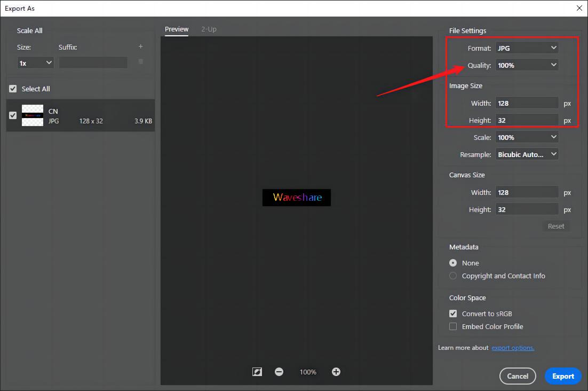Select the None metadata option
This screenshot has width=588, height=391.
453,263
